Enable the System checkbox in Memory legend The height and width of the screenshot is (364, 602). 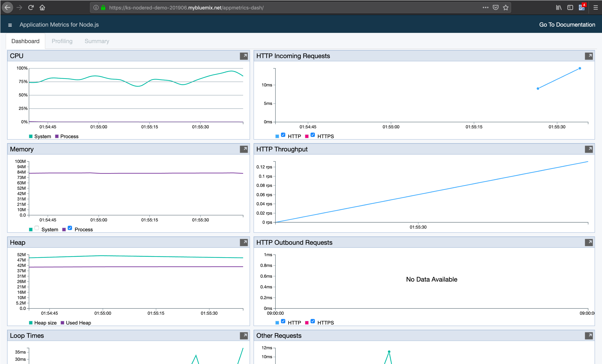coord(37,228)
